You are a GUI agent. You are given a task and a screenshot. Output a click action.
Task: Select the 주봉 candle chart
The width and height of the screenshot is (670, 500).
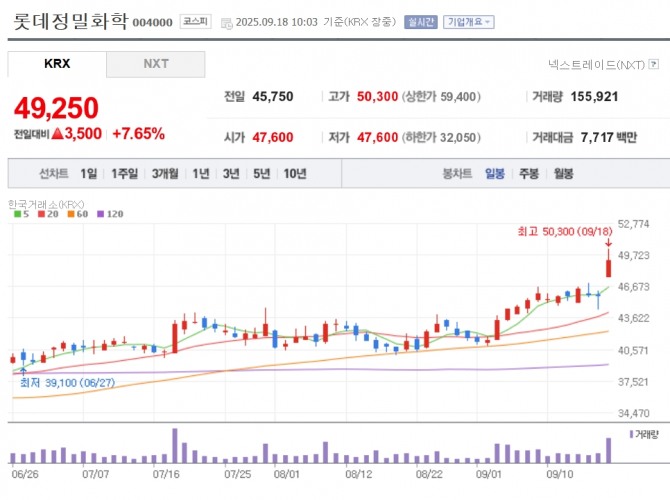point(529,174)
